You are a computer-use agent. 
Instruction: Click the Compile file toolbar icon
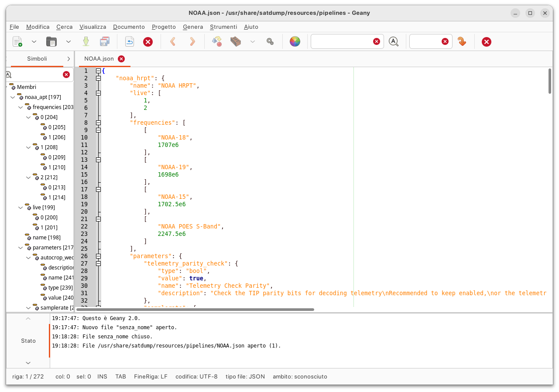[217, 42]
